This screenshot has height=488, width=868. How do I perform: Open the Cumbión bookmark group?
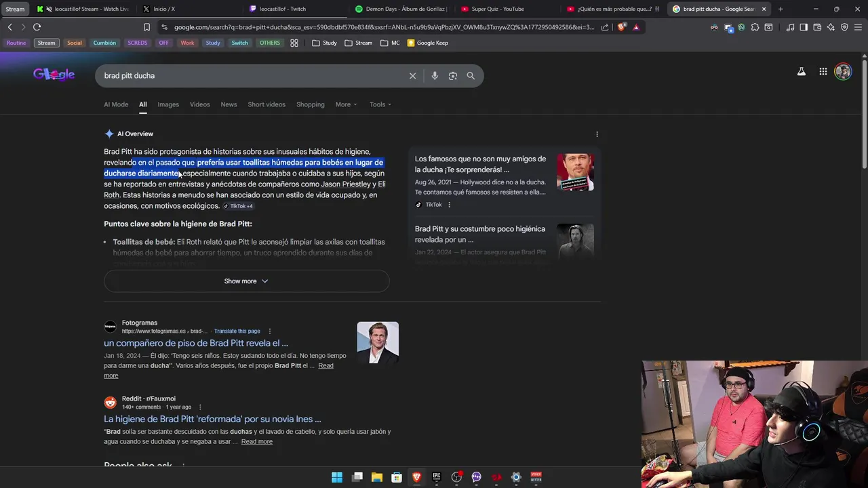pyautogui.click(x=104, y=43)
